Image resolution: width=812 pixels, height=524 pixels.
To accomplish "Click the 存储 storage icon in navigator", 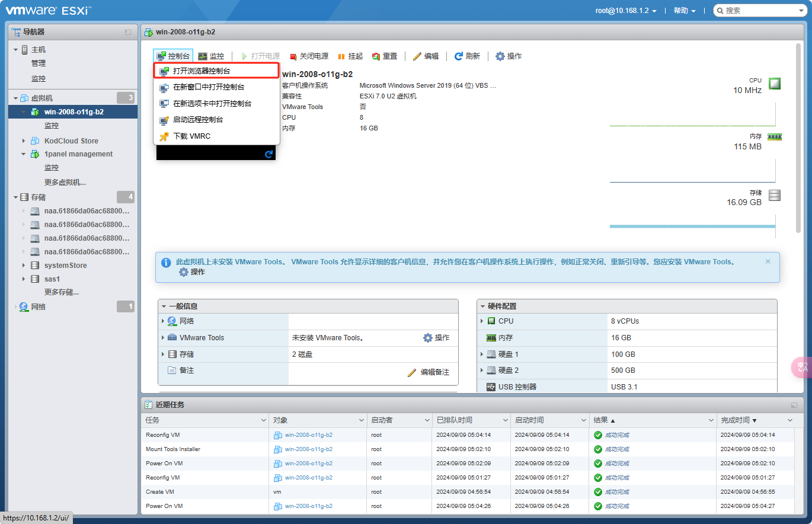I will click(x=24, y=197).
